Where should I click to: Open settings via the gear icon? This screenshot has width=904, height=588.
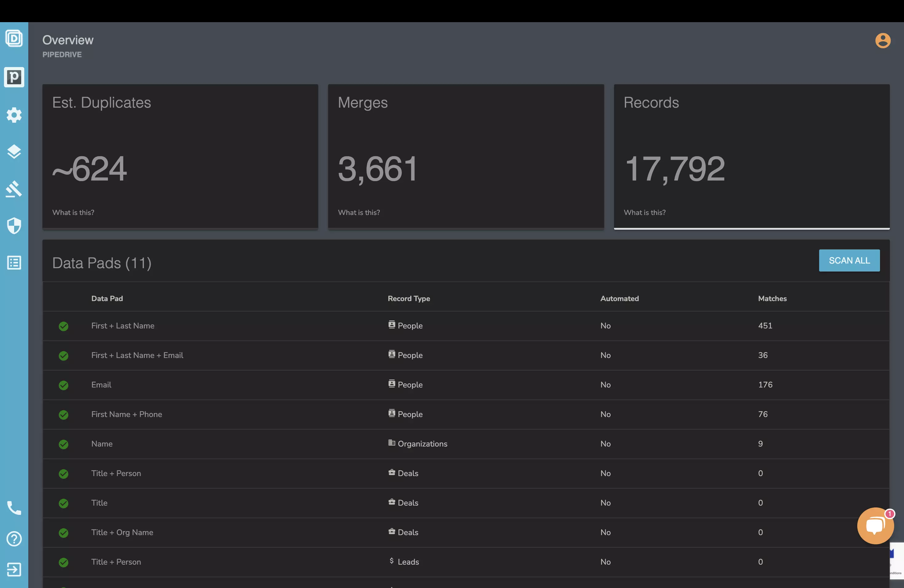(x=14, y=115)
